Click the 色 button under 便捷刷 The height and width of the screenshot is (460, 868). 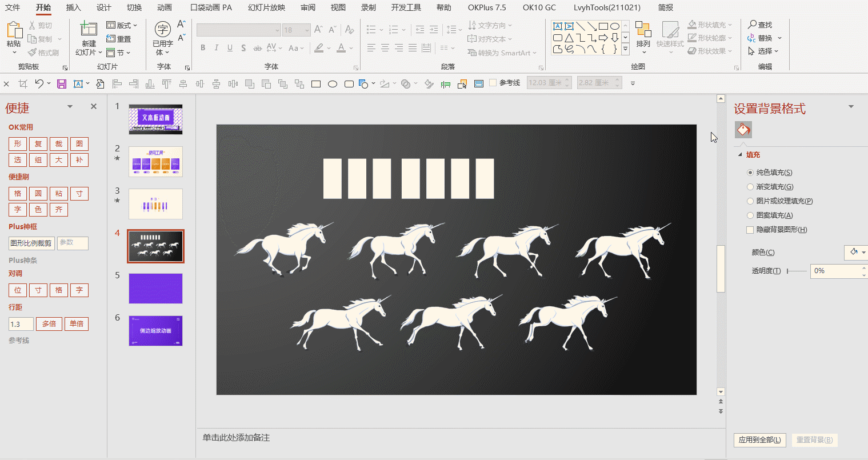pos(38,210)
